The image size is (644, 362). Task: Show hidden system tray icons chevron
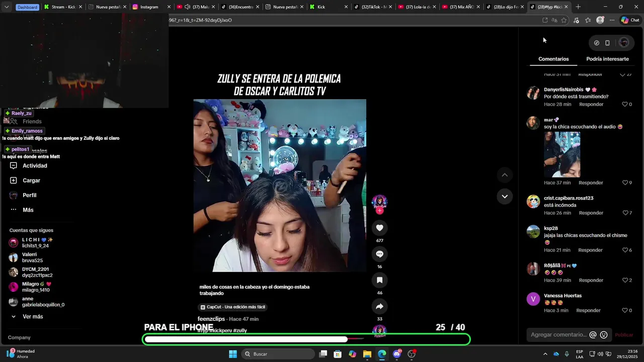click(545, 354)
